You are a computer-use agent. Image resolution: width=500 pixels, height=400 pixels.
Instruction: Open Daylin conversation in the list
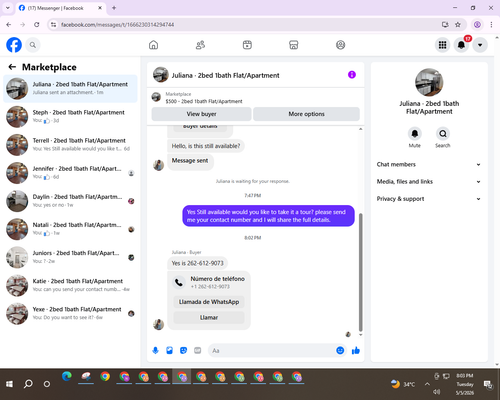tap(70, 201)
